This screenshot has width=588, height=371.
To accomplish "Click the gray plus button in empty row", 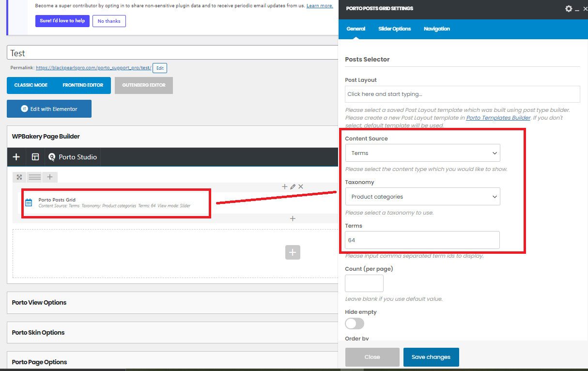I will point(293,252).
